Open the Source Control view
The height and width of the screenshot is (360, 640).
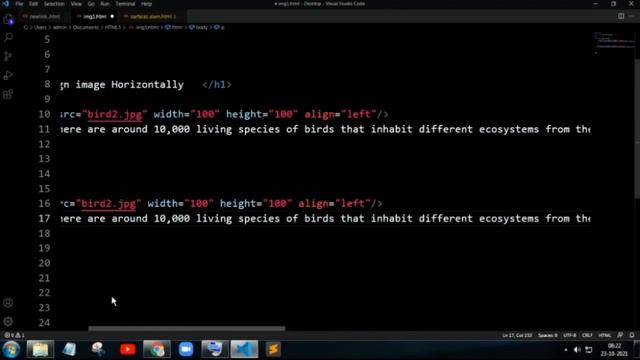pyautogui.click(x=8, y=56)
